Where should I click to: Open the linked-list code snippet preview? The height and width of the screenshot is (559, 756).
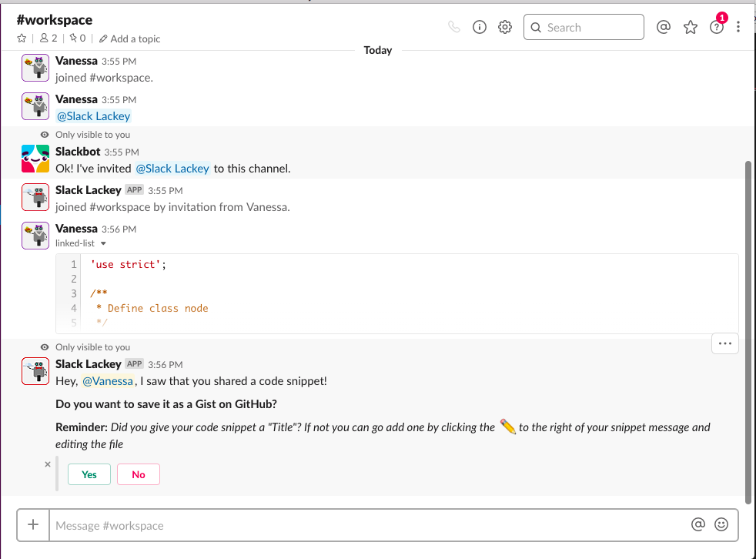point(396,293)
